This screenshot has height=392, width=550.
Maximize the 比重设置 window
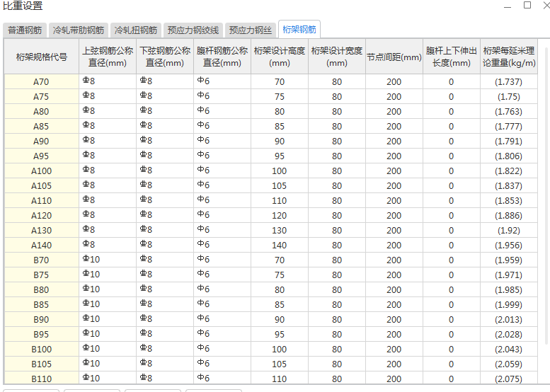coord(527,5)
